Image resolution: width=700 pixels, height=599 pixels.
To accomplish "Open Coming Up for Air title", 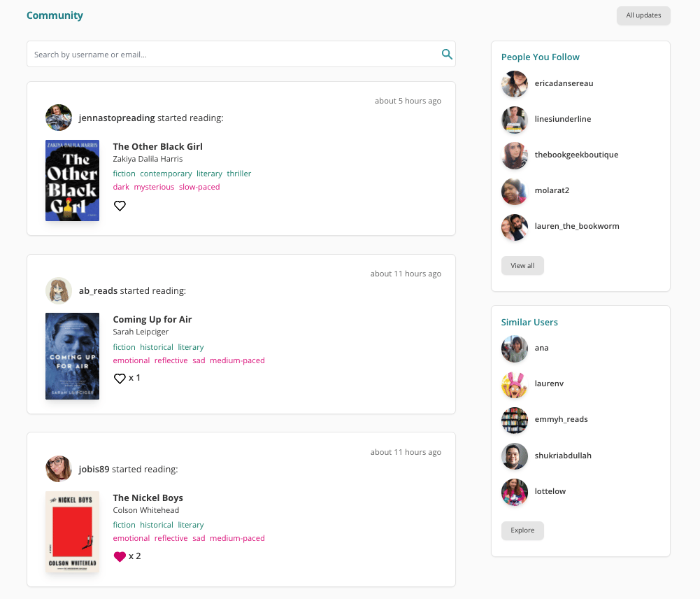I will 152,319.
